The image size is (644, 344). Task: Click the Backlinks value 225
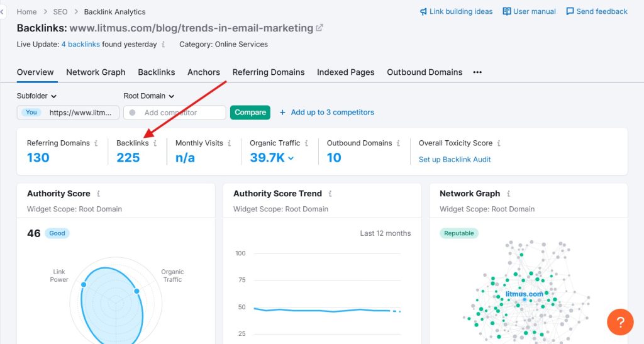click(x=128, y=158)
